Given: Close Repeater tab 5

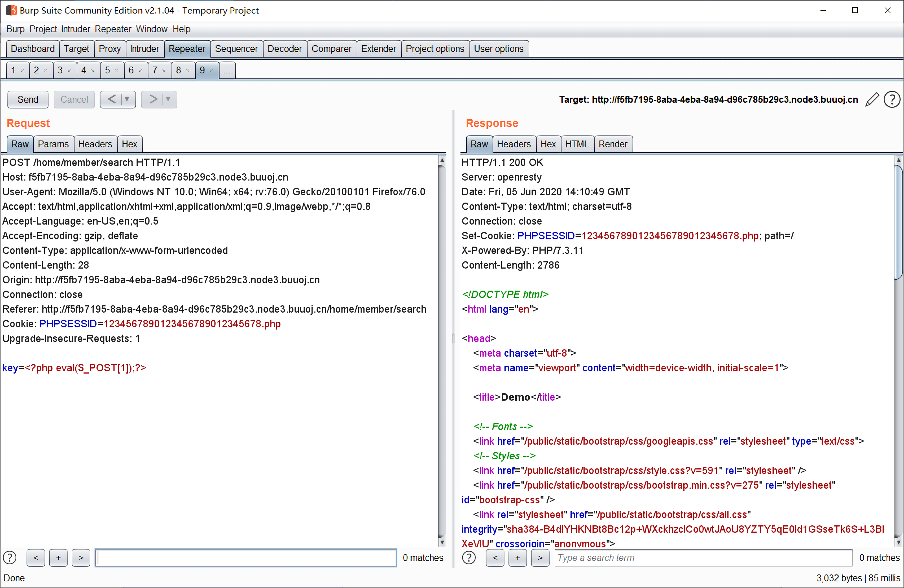Looking at the screenshot, I should tap(117, 71).
